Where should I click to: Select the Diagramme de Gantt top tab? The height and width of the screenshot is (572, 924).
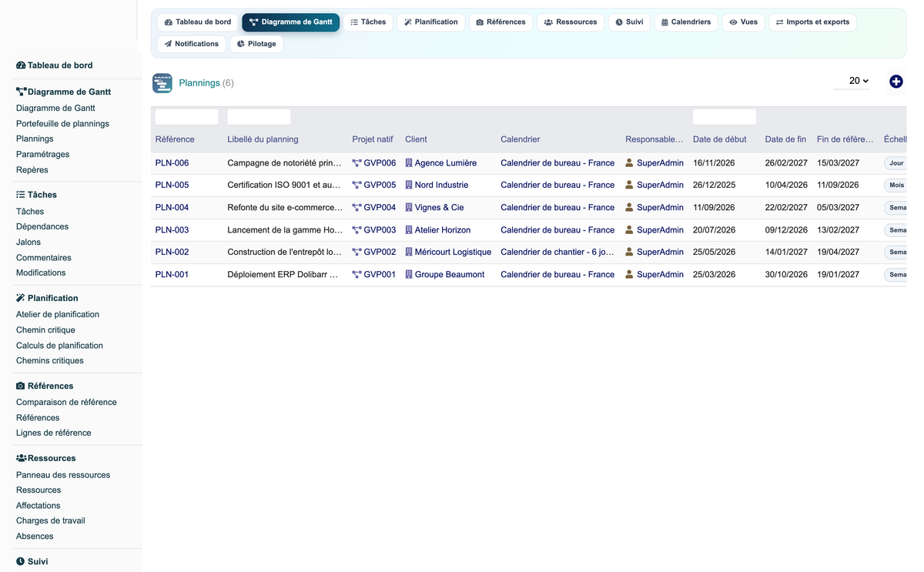(290, 22)
